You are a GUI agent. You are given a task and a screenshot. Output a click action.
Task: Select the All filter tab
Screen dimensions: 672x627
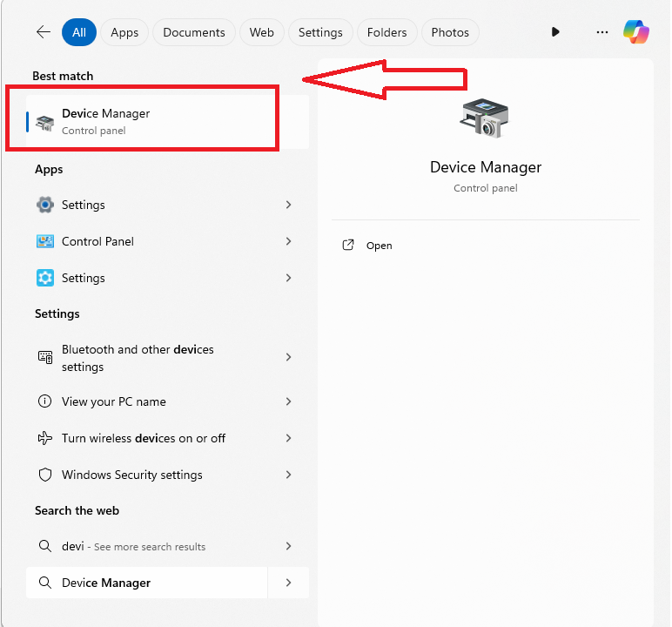[79, 32]
